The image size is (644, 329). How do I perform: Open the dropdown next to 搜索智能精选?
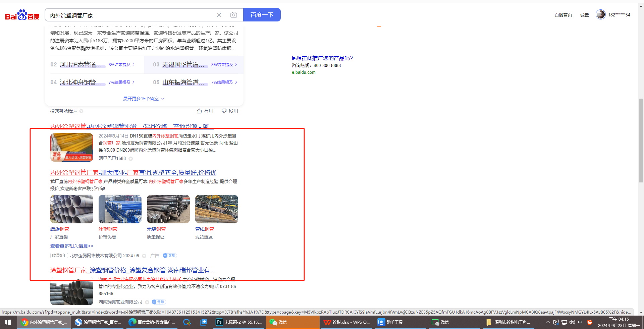tap(81, 111)
